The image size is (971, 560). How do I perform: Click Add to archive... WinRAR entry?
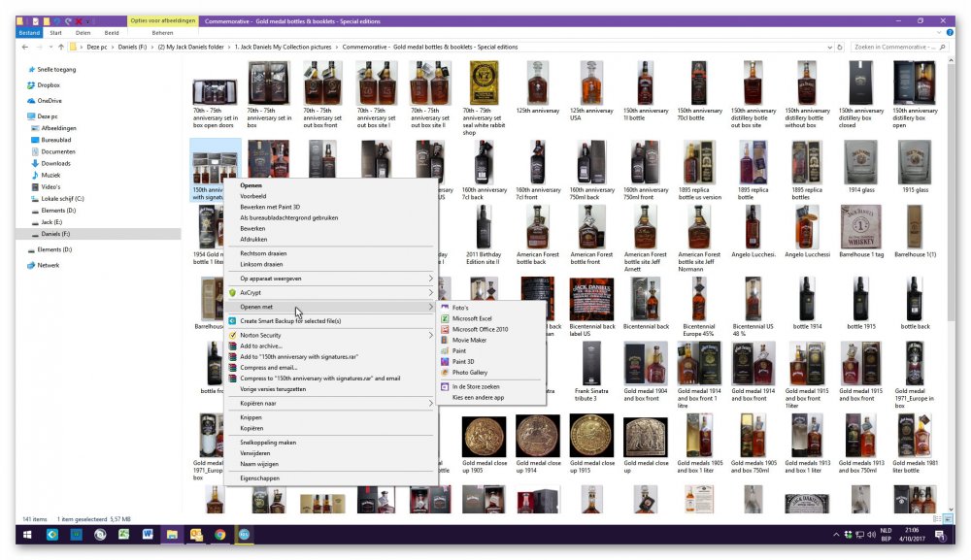click(x=261, y=346)
